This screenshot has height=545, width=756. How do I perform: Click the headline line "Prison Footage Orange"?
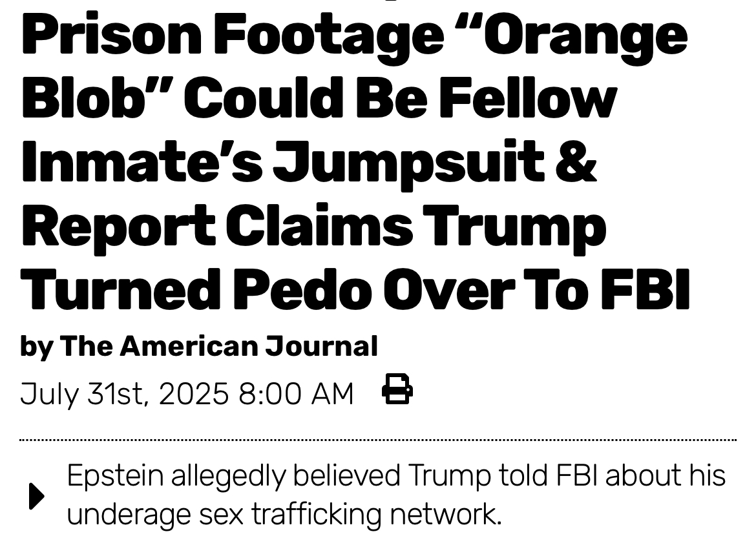354,36
